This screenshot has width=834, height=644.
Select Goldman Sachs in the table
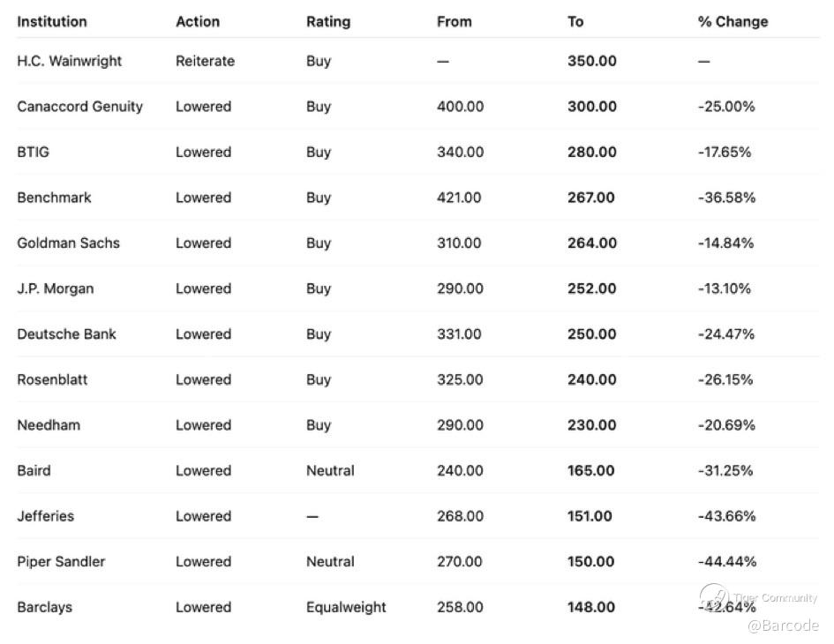pyautogui.click(x=68, y=243)
